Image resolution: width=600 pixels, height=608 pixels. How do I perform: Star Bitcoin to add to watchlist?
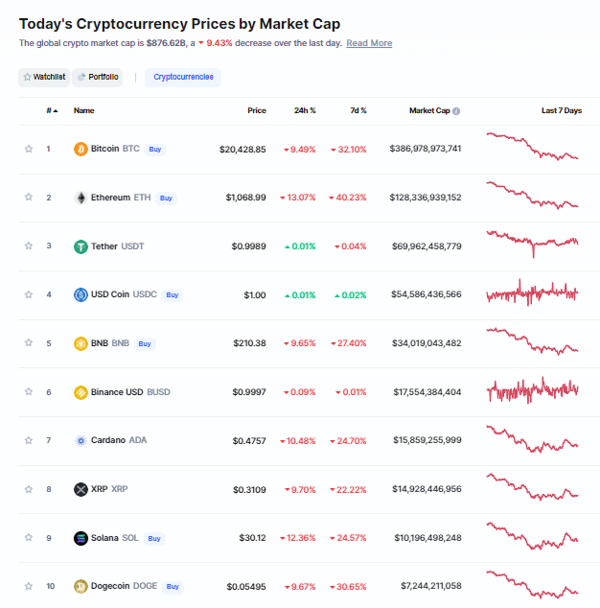pos(29,149)
